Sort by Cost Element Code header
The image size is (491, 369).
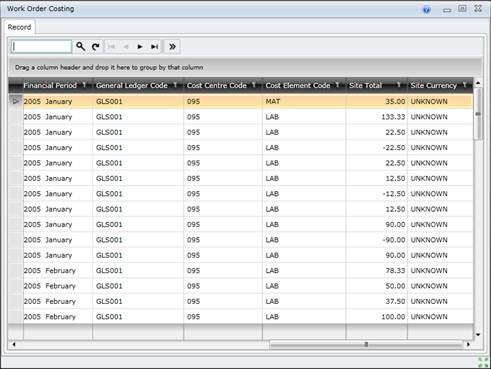[298, 85]
